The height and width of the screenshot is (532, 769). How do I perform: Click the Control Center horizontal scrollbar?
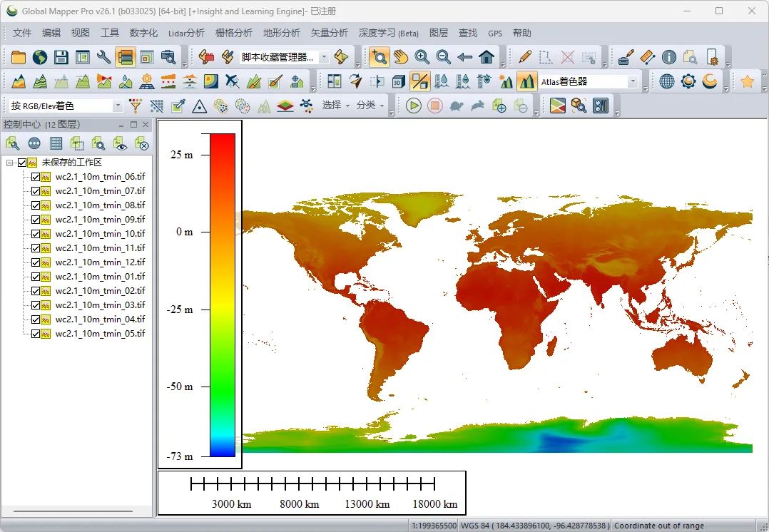tap(73, 511)
